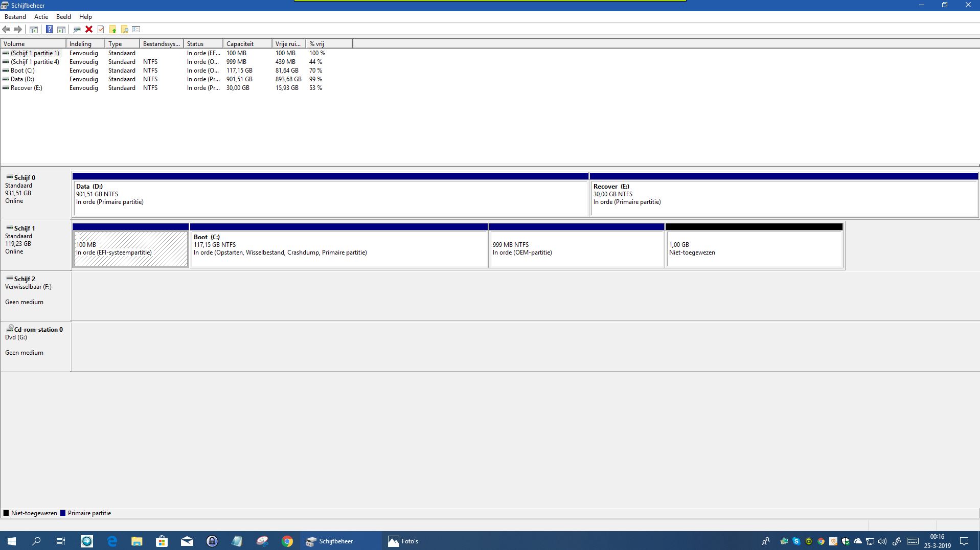Click the blue Help question mark icon
Image resolution: width=980 pixels, height=550 pixels.
(x=49, y=29)
